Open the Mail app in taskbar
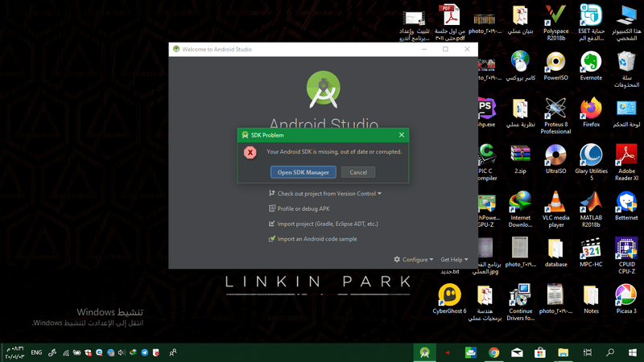Screen dimensions: 644x362 (517, 352)
